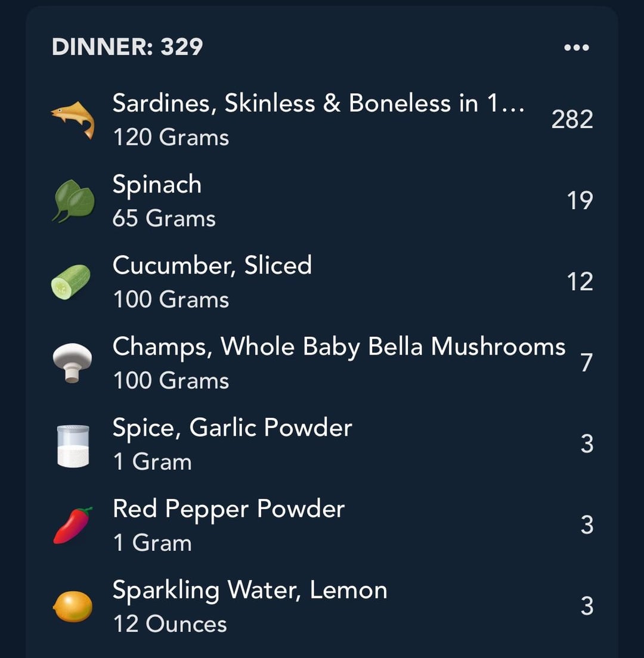Tap the red chili pepper icon

coord(73,526)
